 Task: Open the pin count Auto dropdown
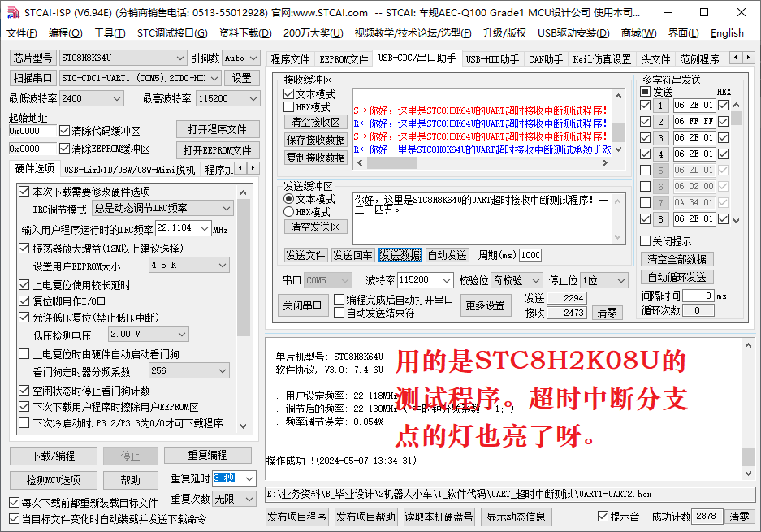coord(253,58)
